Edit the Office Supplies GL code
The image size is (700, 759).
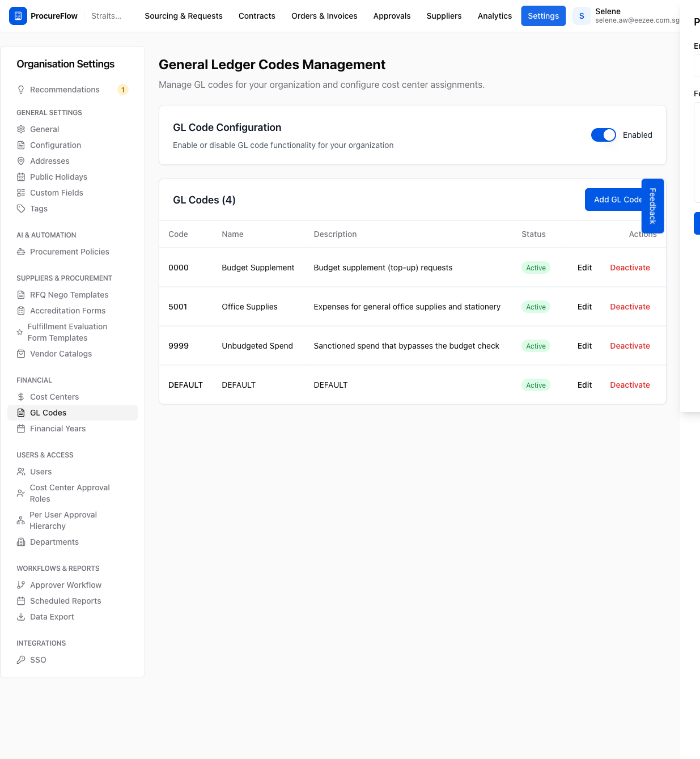pos(584,307)
